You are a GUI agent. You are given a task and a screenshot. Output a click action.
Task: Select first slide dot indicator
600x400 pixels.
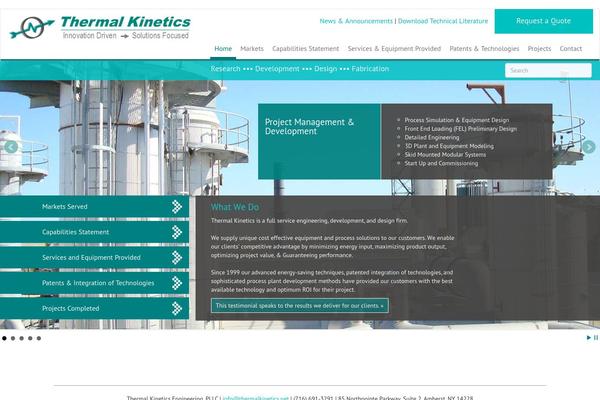(4, 338)
